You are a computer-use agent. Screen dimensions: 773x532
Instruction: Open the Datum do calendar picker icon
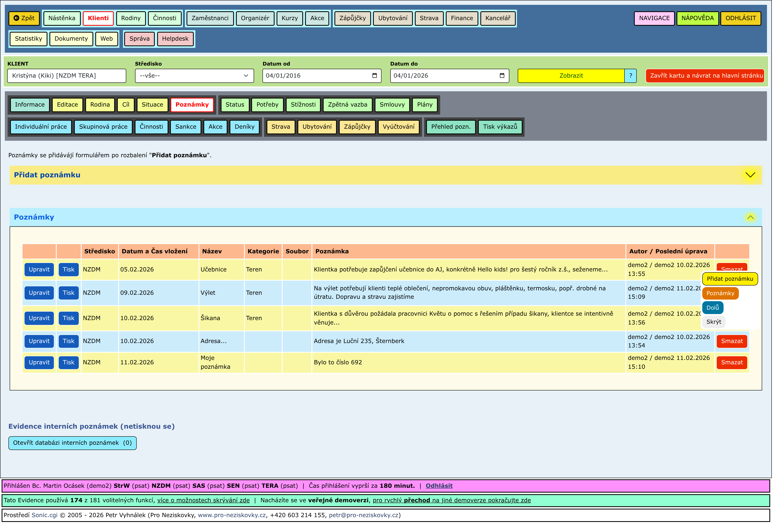coord(502,76)
